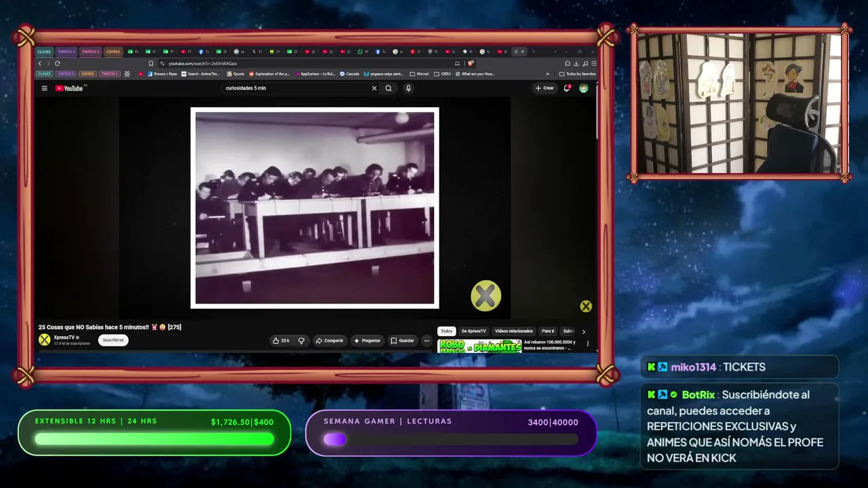Screen dimensions: 868x488
Task: Click the browser address bar URL
Action: [x=203, y=63]
